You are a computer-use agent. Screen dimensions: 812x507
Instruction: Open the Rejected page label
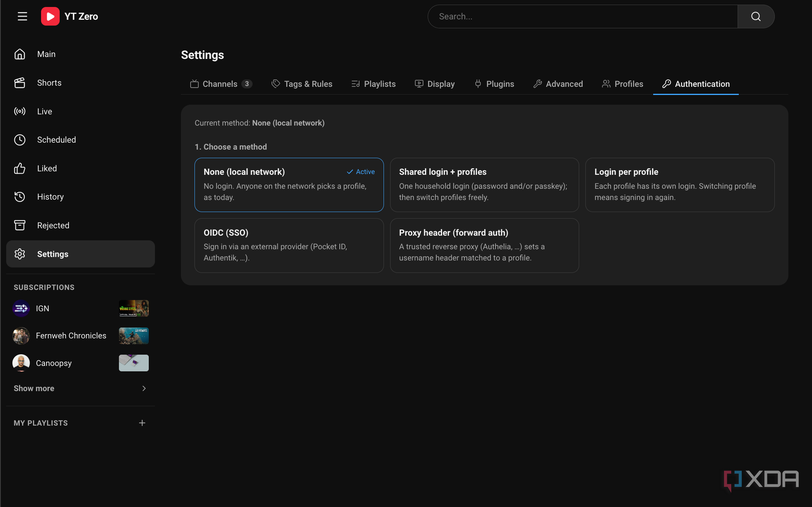pos(53,226)
